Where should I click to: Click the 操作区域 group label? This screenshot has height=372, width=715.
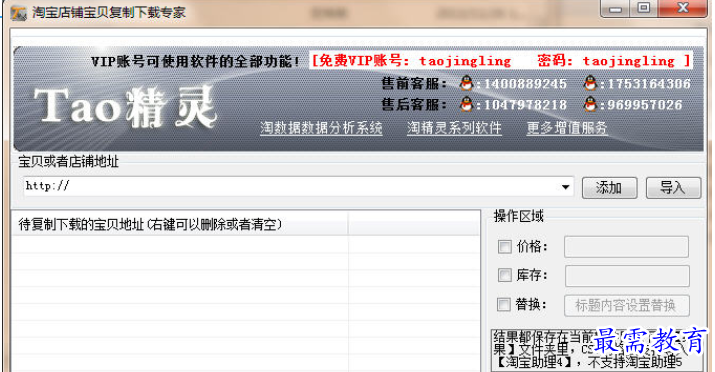[519, 216]
